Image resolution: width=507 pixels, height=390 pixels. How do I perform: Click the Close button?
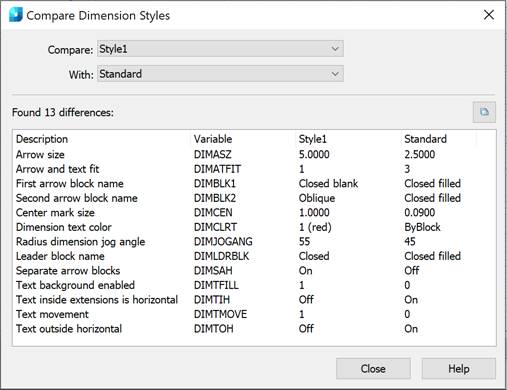click(x=373, y=369)
